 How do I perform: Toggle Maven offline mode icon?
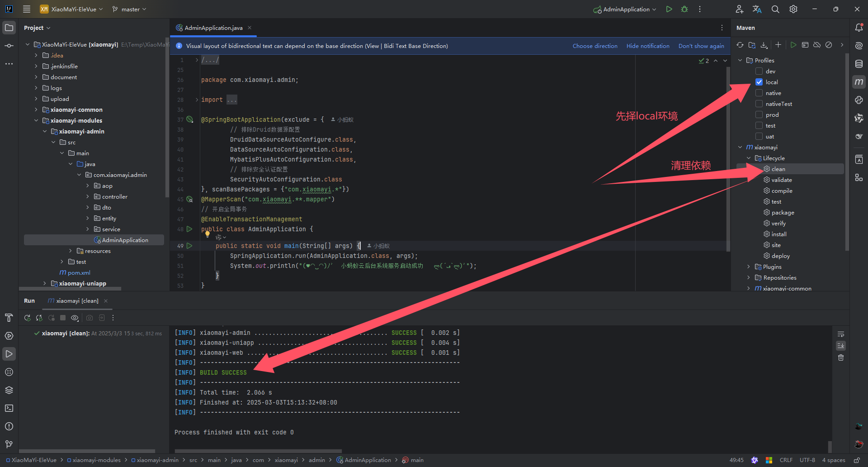coord(817,45)
